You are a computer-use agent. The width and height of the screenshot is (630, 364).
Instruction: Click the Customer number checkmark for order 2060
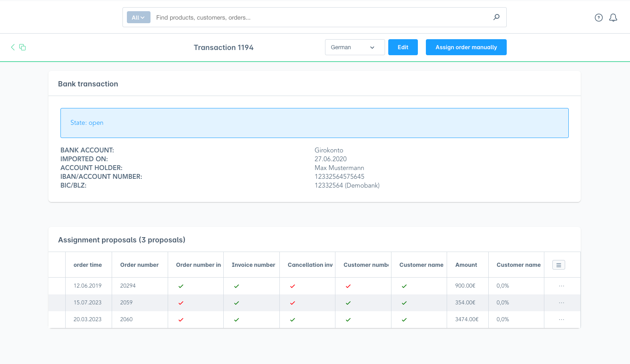pos(348,320)
